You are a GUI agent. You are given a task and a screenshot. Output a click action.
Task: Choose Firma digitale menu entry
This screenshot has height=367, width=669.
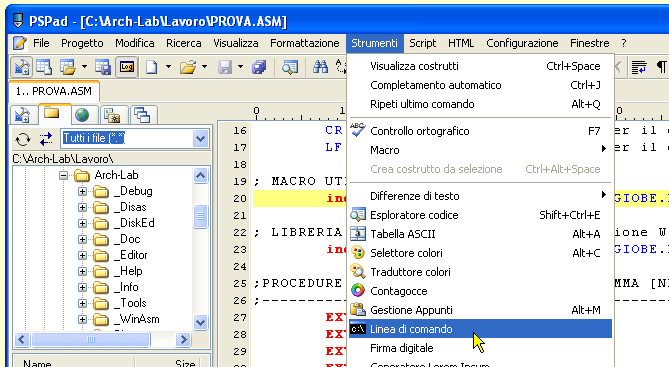click(480, 348)
